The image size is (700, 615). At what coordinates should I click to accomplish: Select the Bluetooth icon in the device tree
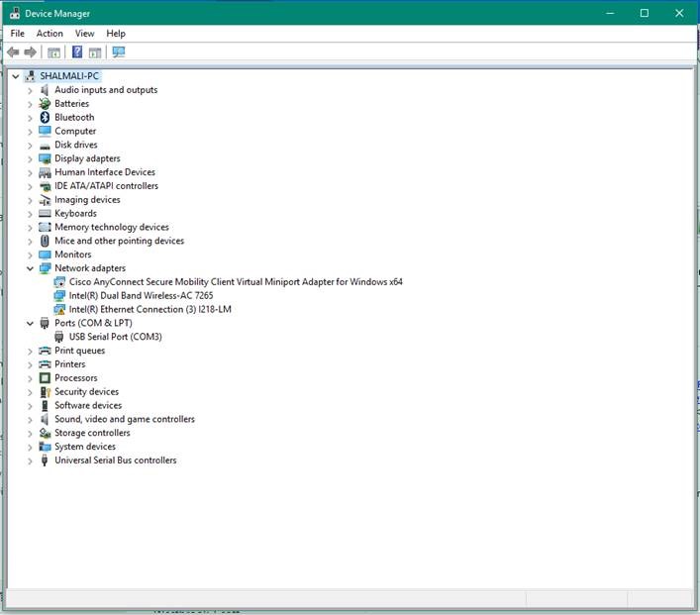pos(45,117)
